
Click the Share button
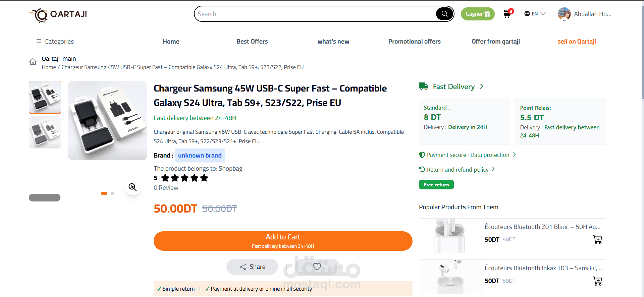[252, 267]
